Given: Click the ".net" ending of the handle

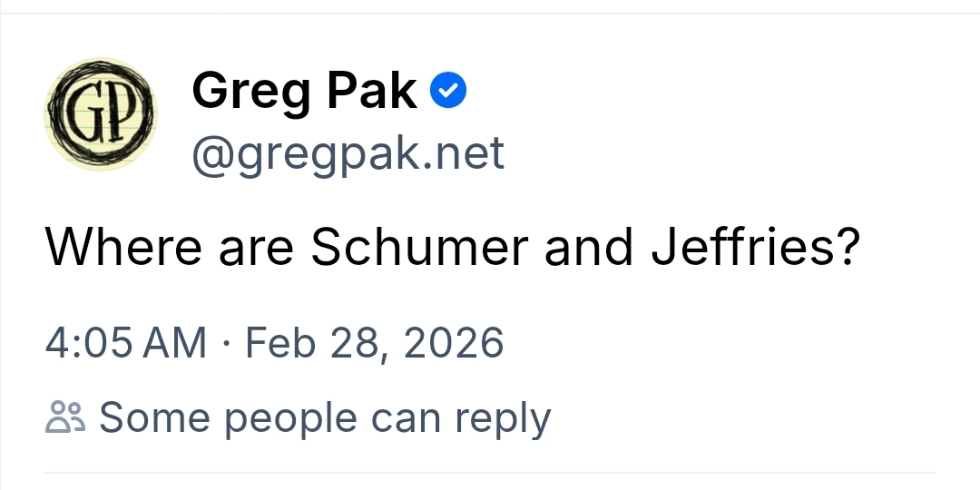Looking at the screenshot, I should 465,154.
